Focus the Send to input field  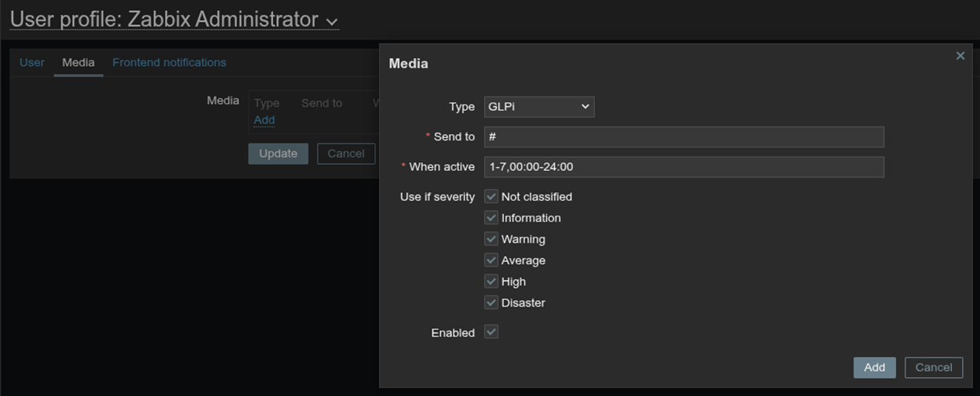click(683, 137)
